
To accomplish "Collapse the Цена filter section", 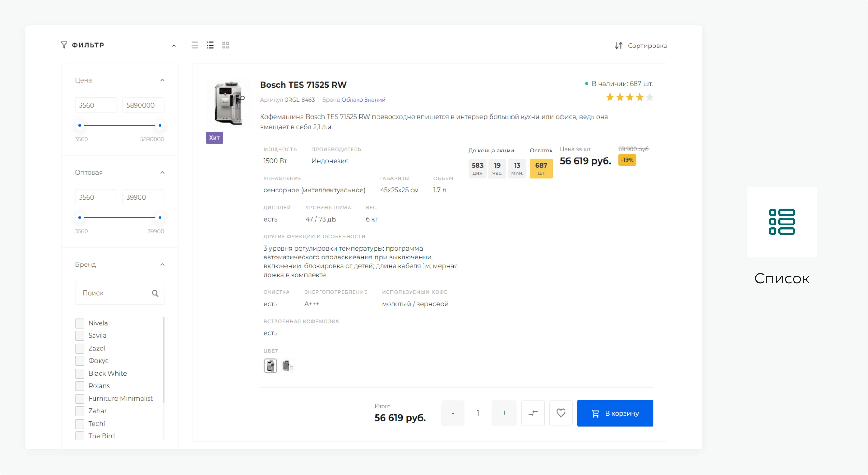I will pyautogui.click(x=162, y=80).
